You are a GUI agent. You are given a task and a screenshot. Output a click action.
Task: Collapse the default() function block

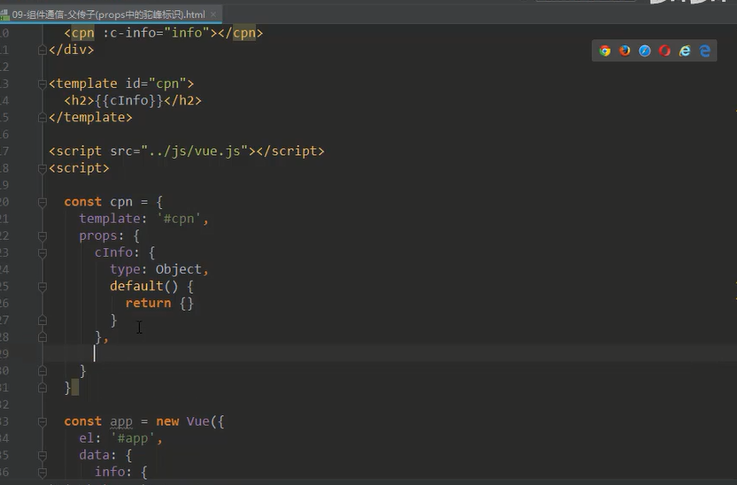point(42,287)
